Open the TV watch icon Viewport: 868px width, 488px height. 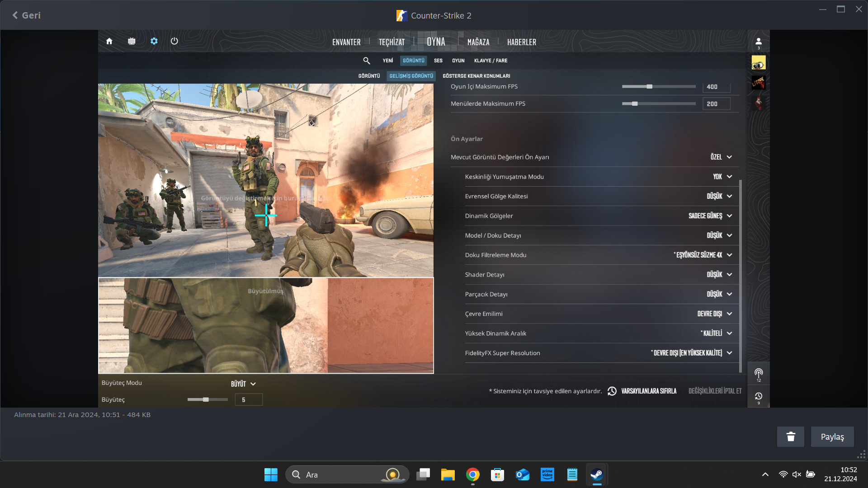pos(132,41)
